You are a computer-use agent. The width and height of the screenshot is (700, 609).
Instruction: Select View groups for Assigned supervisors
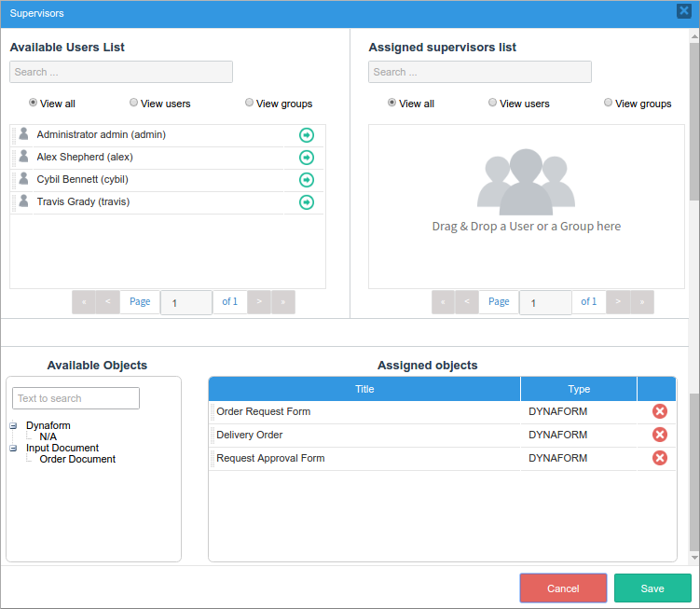pos(609,103)
